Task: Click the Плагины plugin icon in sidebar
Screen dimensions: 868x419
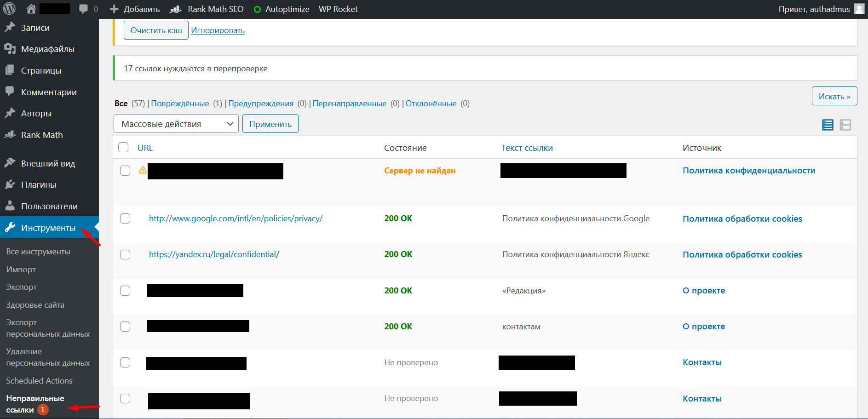Action: click(x=10, y=184)
